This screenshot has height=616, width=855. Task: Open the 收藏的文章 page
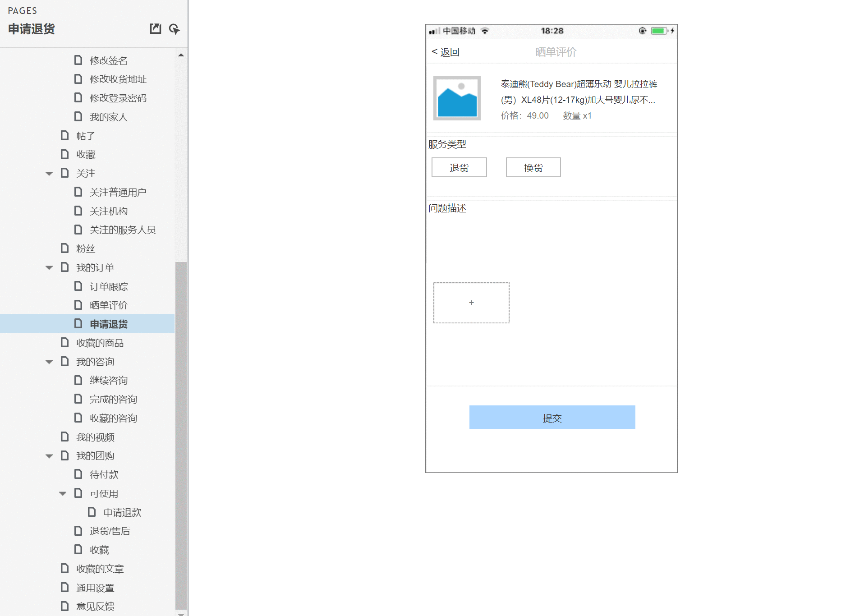point(100,569)
